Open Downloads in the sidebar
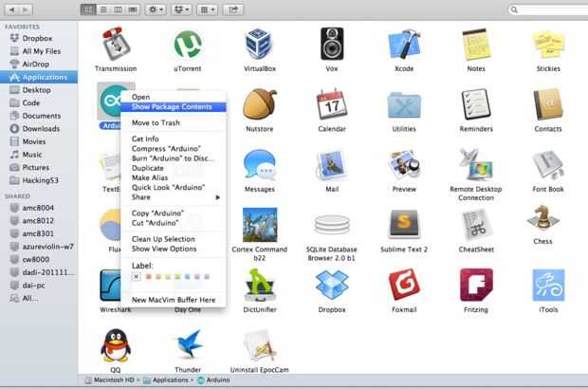Screen dimensions: 588x389 39,129
